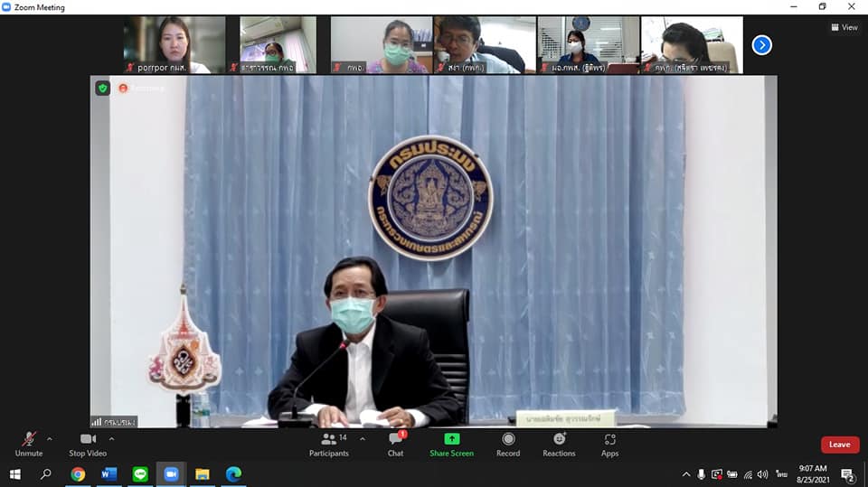Expand the arrow next to Participants
The height and width of the screenshot is (487, 868).
point(363,439)
